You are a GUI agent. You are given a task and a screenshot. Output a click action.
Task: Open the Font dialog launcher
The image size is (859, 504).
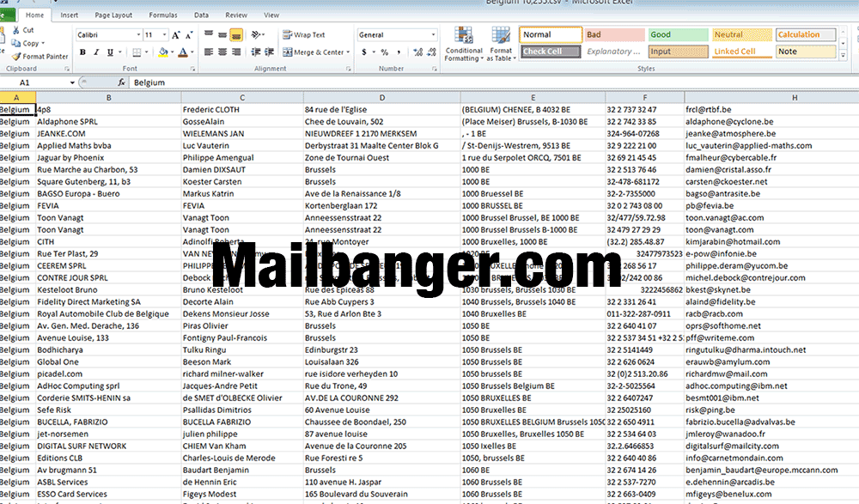pos(192,69)
